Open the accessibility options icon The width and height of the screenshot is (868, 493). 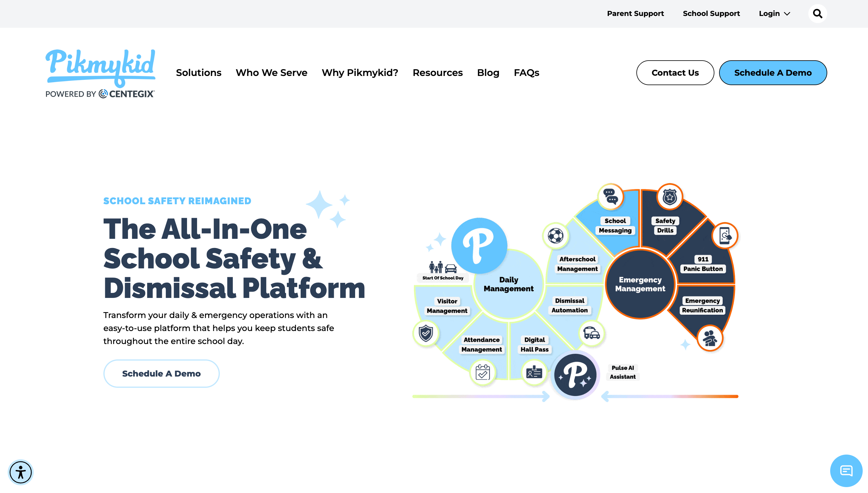[21, 472]
